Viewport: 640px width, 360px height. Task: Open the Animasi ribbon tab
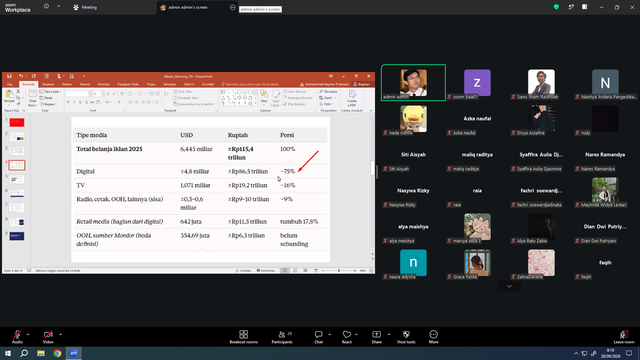click(x=104, y=84)
